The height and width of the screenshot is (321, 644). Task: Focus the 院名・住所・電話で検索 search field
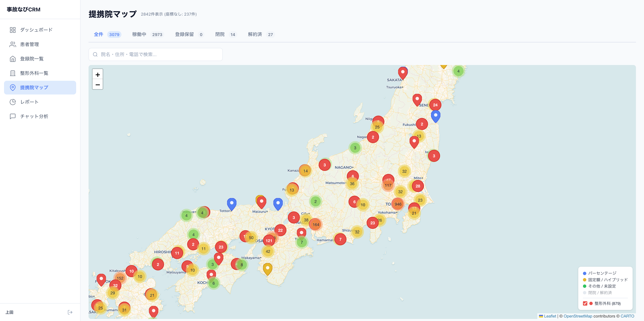pos(155,54)
